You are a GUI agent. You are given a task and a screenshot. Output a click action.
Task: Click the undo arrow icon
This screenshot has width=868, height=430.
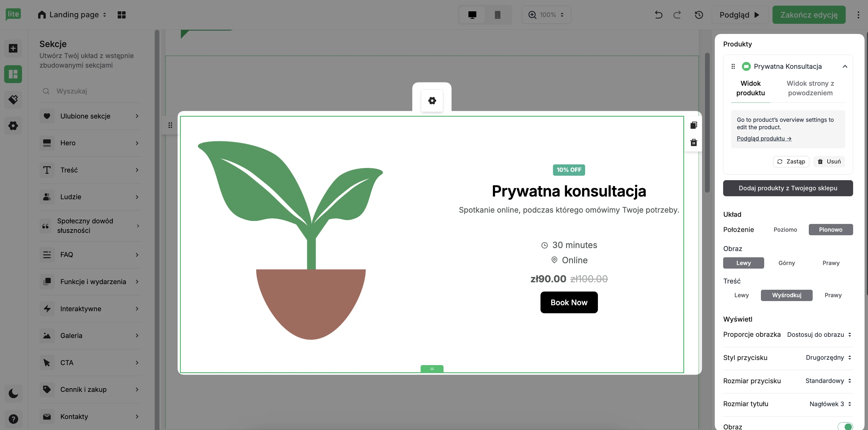pyautogui.click(x=658, y=15)
